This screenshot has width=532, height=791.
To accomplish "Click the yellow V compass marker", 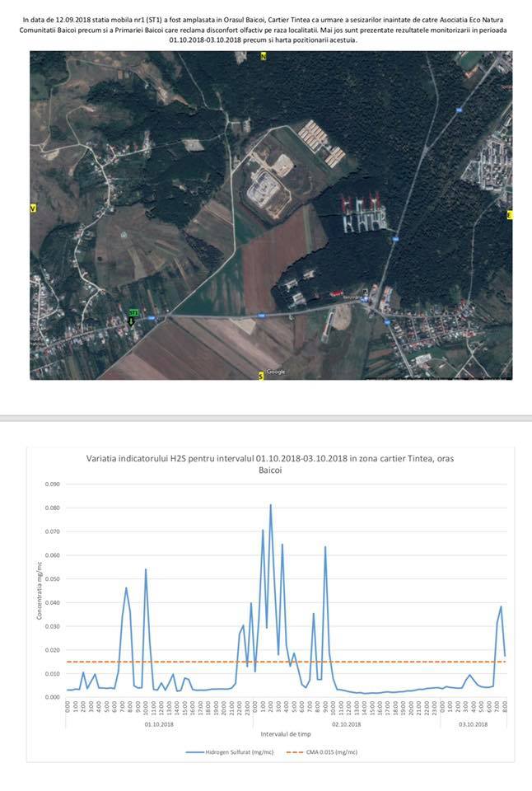I will point(33,209).
